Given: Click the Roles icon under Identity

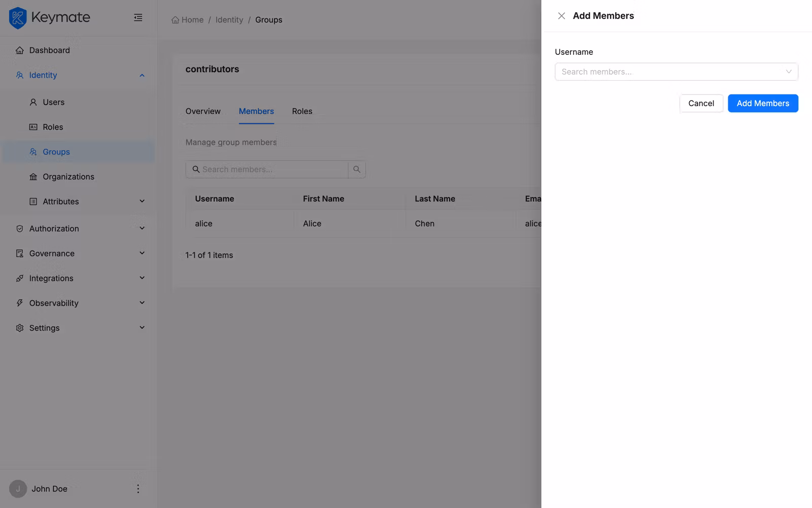Looking at the screenshot, I should [x=33, y=127].
